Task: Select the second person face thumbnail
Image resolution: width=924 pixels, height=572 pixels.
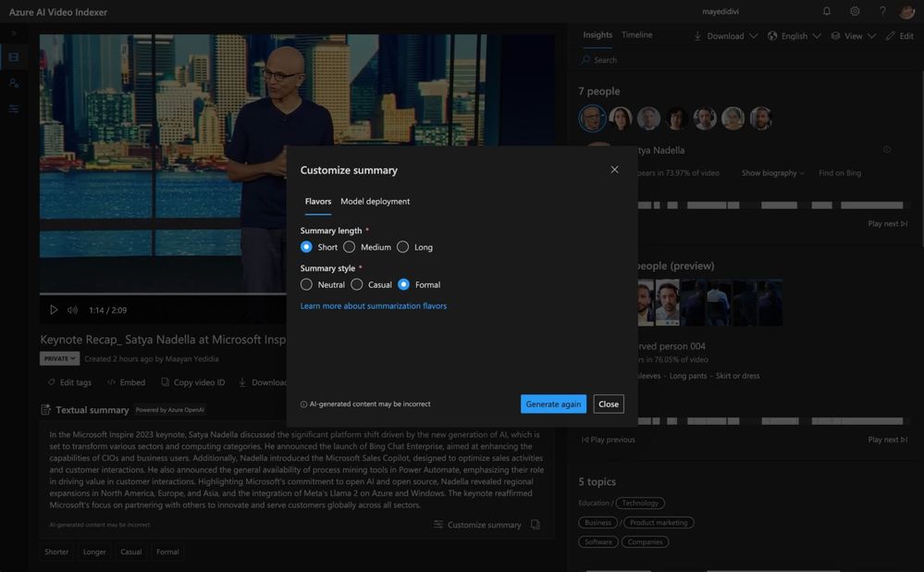Action: pyautogui.click(x=621, y=118)
